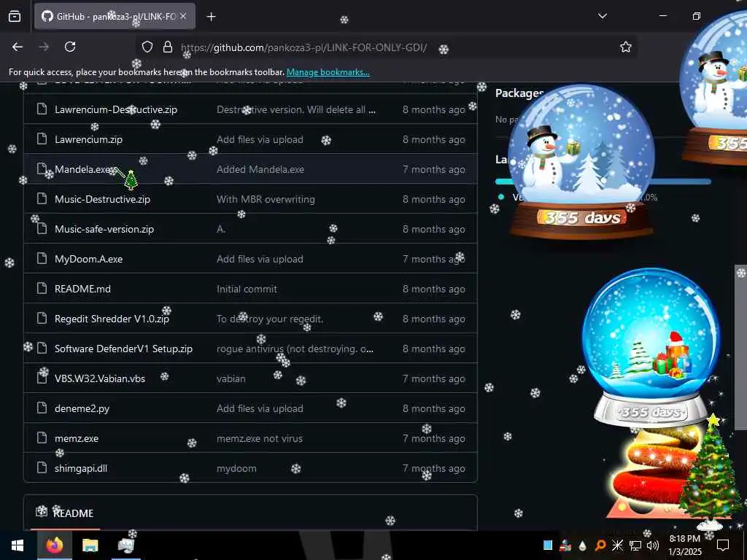Open the Windows Start menu

pos(18,545)
